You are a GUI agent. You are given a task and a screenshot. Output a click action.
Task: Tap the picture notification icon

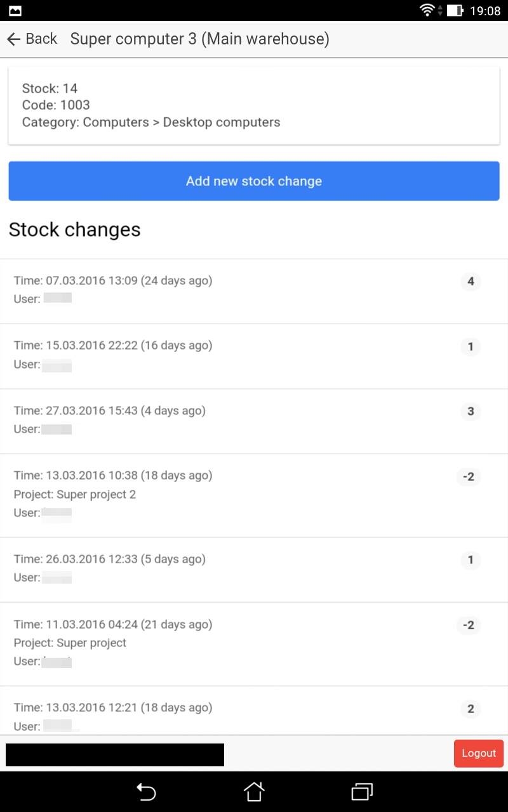[15, 10]
